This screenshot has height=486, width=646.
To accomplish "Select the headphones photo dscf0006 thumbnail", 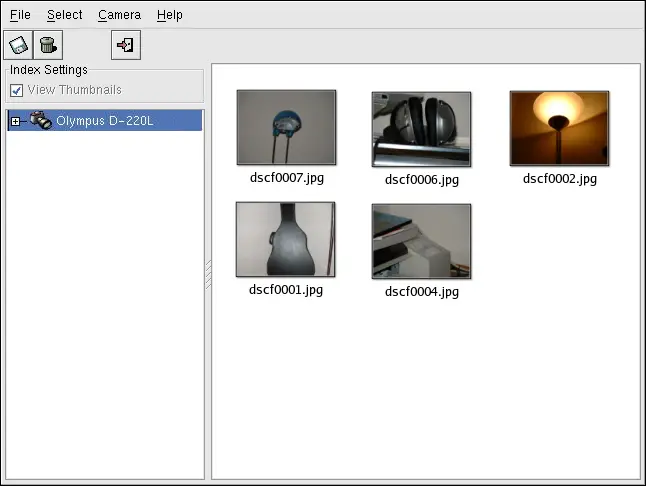I will click(421, 129).
